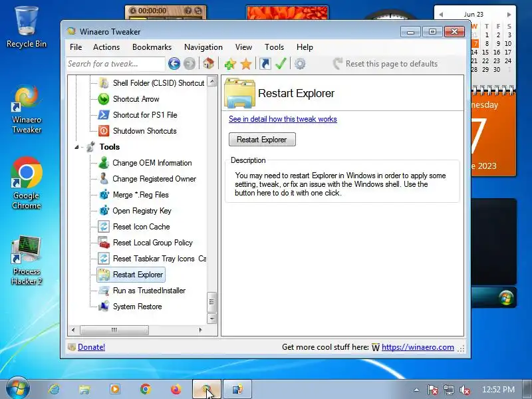Select System Restore tree entry
The image size is (532, 399).
point(137,307)
